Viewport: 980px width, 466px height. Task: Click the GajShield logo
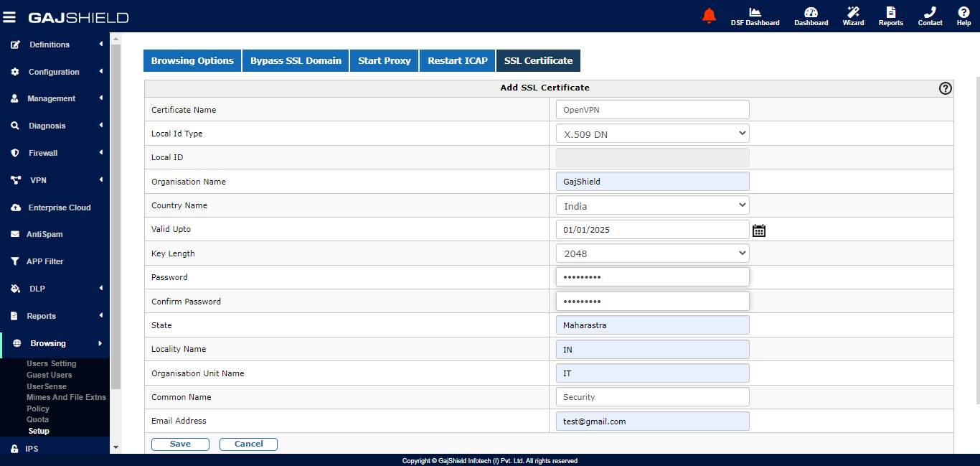78,17
